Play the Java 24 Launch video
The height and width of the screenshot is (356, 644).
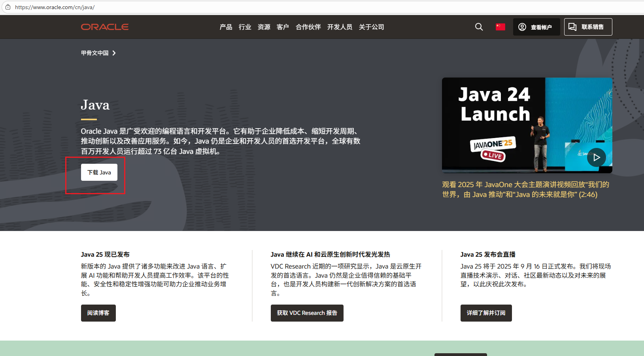pyautogui.click(x=596, y=157)
